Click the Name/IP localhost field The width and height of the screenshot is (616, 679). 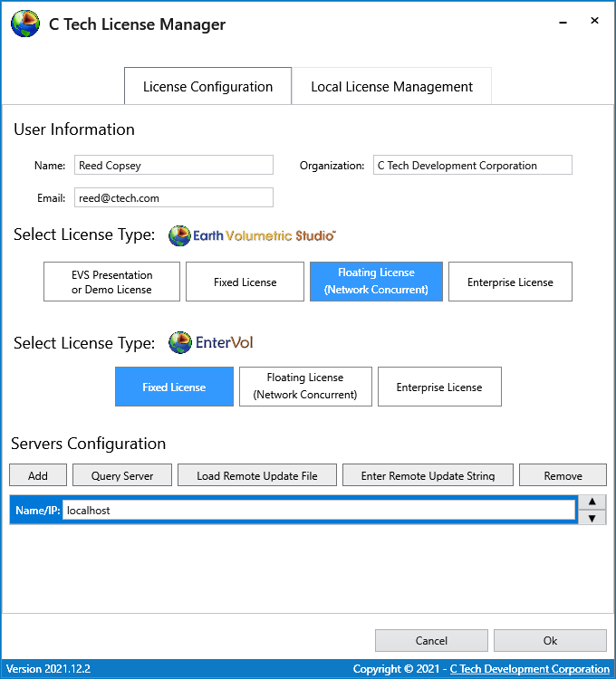tap(319, 510)
